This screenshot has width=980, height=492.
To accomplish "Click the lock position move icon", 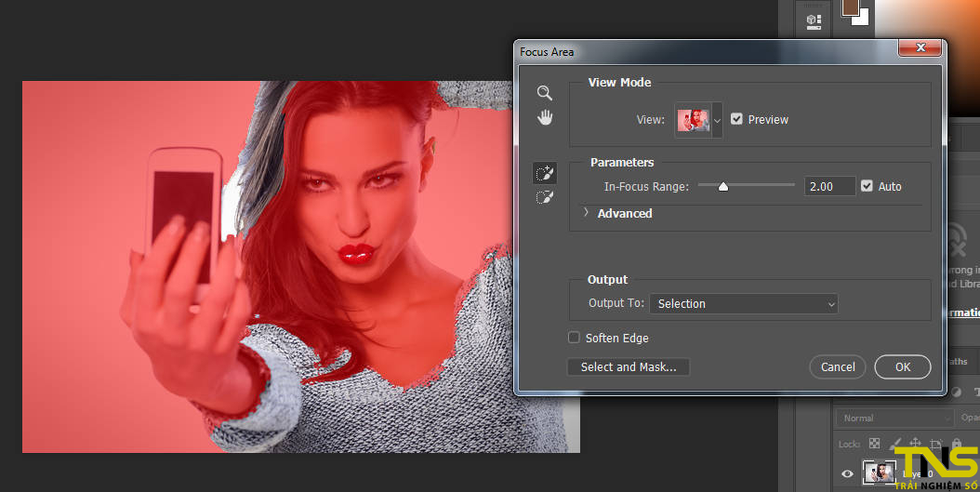I will click(915, 444).
